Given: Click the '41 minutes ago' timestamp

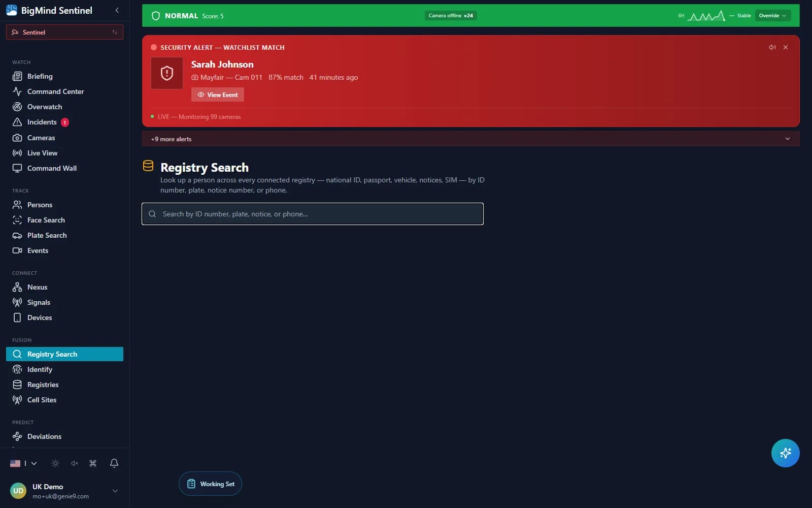Looking at the screenshot, I should click(x=333, y=77).
